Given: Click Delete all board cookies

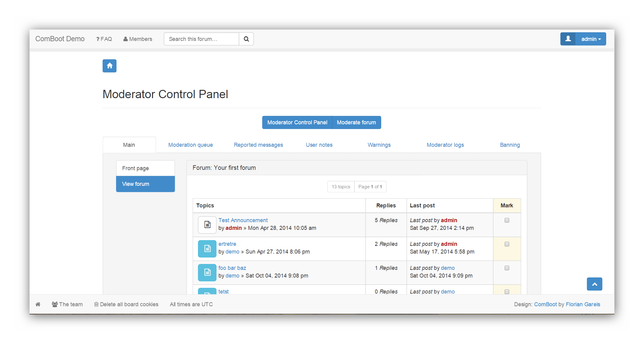Looking at the screenshot, I should pyautogui.click(x=126, y=304).
